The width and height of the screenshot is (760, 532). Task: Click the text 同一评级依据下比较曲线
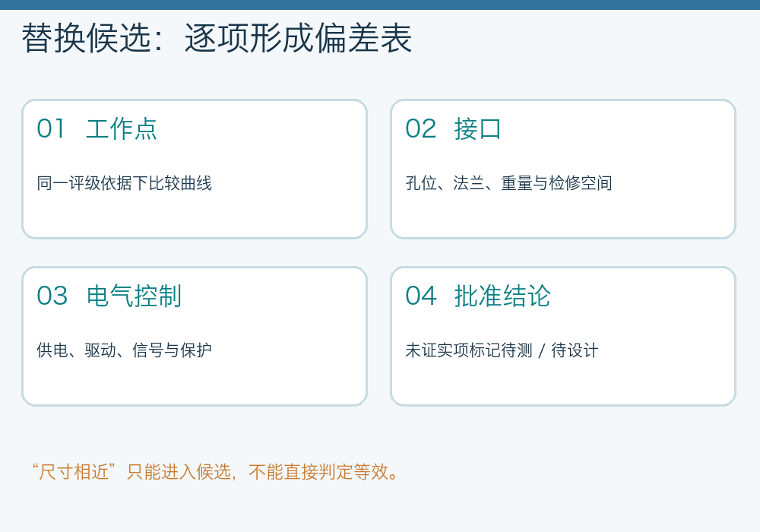(125, 183)
